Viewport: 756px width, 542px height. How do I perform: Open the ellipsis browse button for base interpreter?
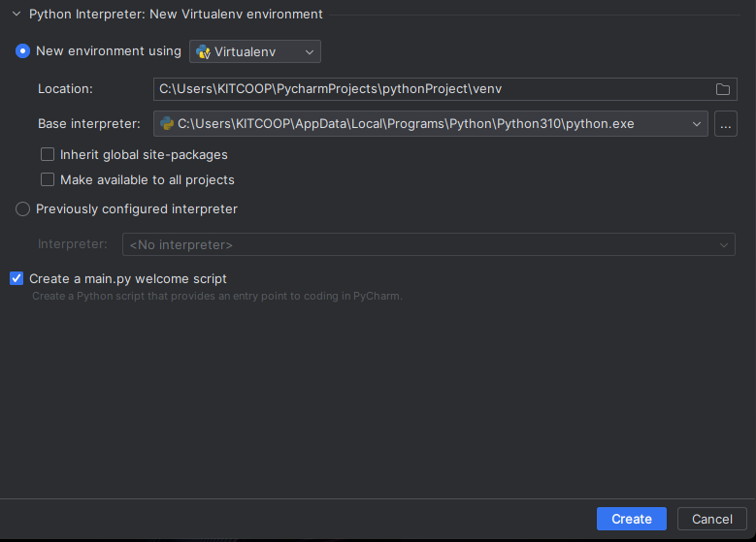pos(725,124)
